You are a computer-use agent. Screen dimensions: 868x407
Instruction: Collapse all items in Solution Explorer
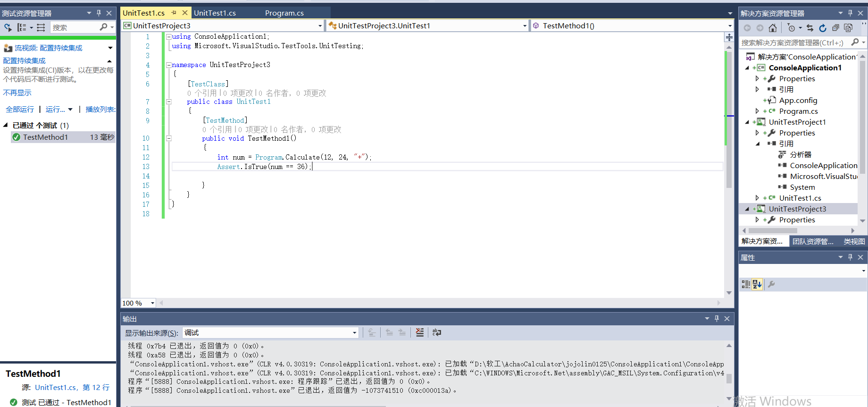tap(835, 28)
